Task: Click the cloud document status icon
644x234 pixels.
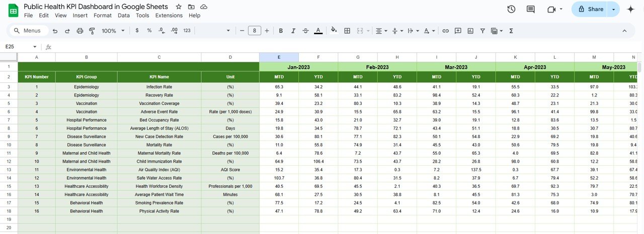Action: coord(204,7)
